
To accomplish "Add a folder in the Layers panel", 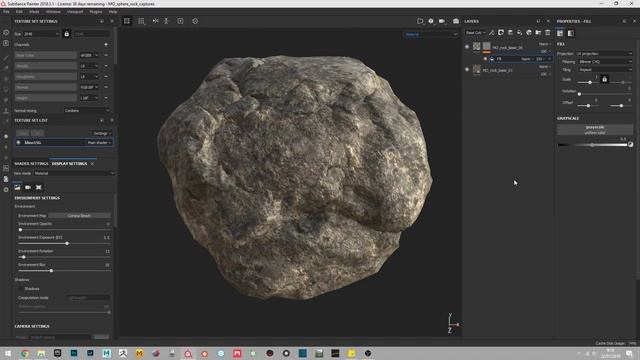I will [538, 33].
